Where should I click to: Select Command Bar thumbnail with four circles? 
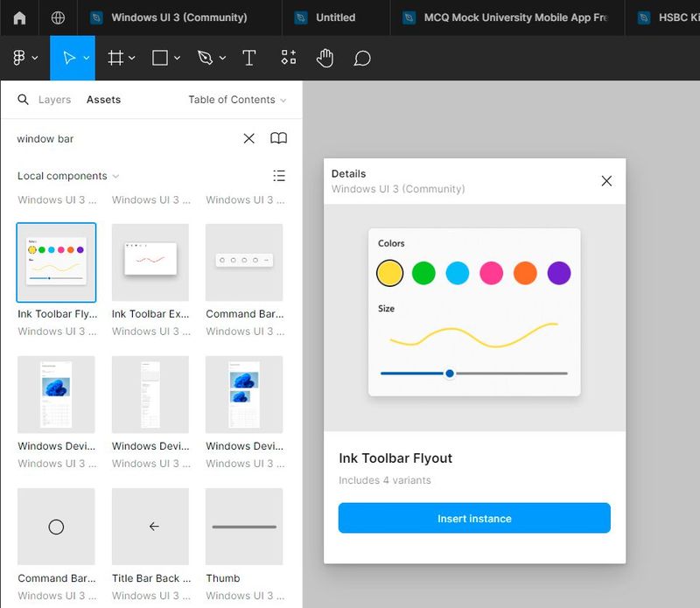click(244, 262)
